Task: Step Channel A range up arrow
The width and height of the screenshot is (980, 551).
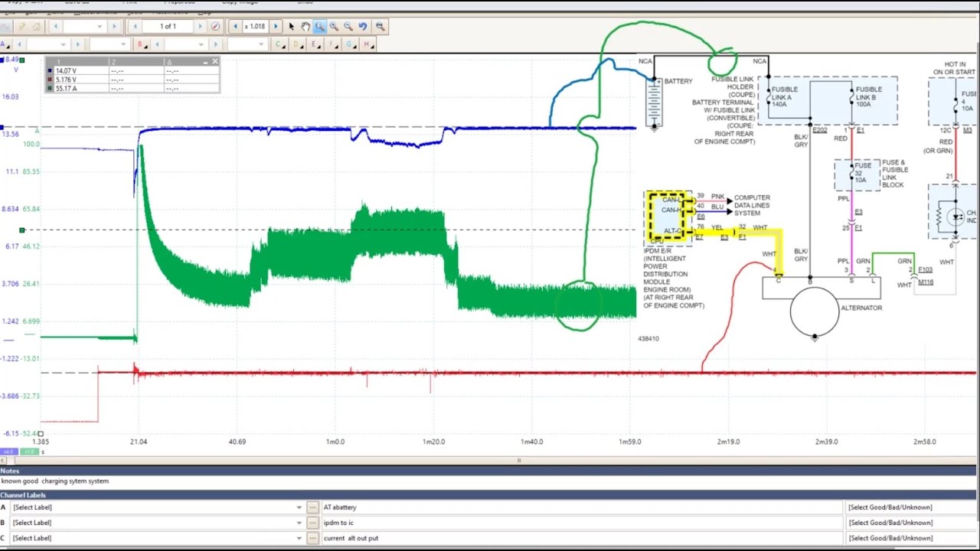Action: 77,44
